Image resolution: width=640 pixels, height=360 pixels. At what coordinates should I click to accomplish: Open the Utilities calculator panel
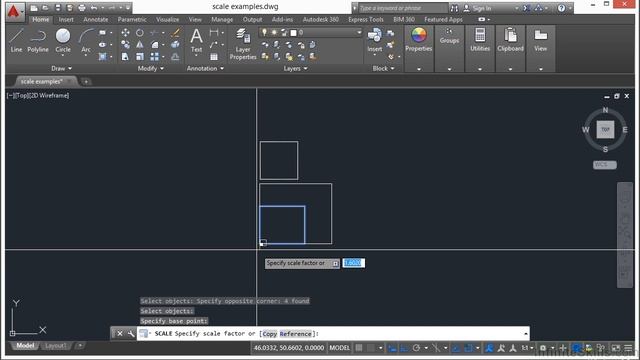pos(480,40)
